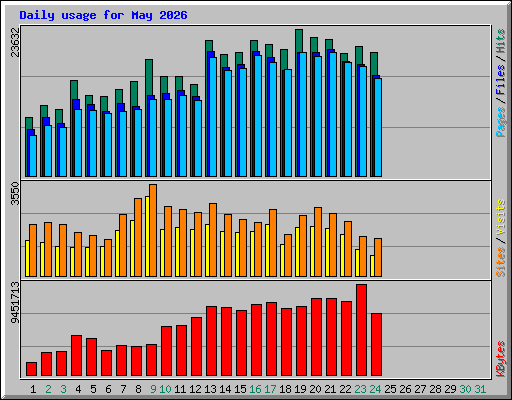This screenshot has width=512, height=400.
Task: Click day 28 on the x-axis
Action: click(x=435, y=389)
